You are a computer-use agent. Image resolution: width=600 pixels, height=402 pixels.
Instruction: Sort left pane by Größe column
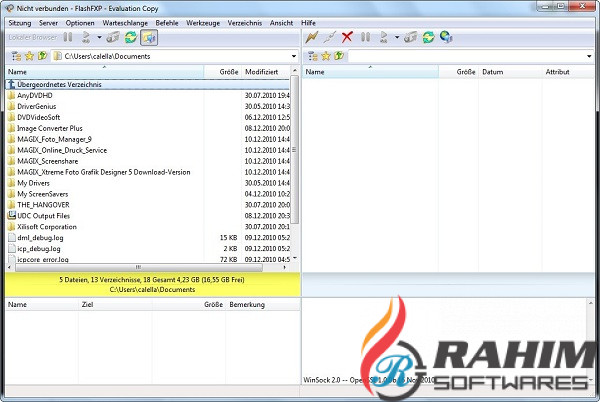(x=223, y=72)
